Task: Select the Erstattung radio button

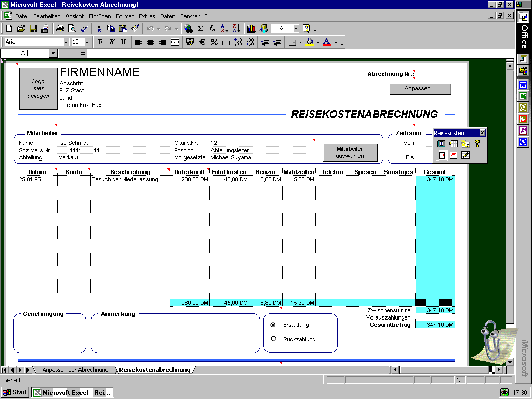Action: (273, 325)
